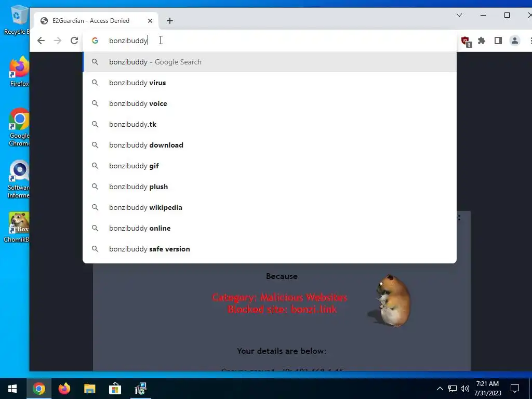Select the bonzibuddy online suggestion

pyautogui.click(x=270, y=228)
